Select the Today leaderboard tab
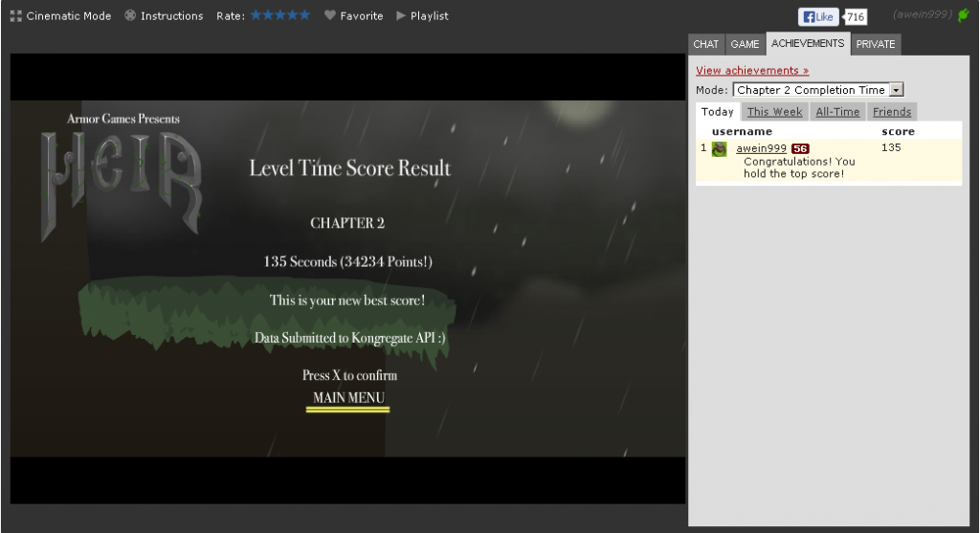The image size is (980, 533). tap(718, 112)
